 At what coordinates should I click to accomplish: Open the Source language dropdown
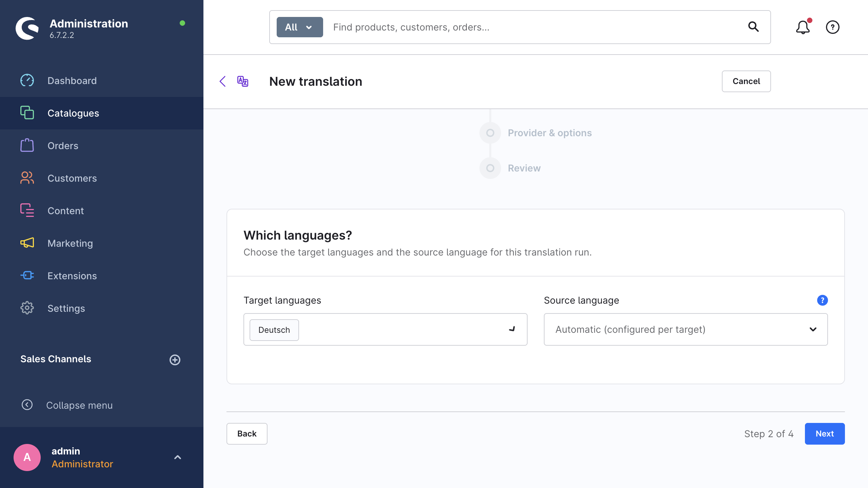pos(686,329)
